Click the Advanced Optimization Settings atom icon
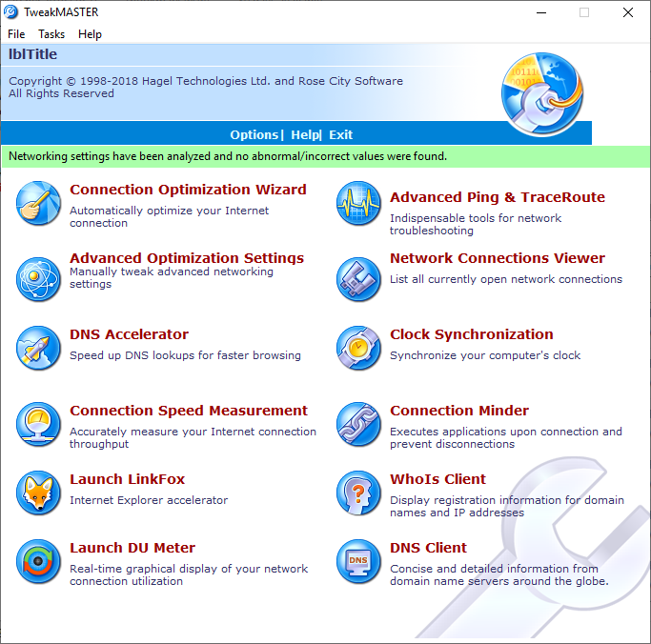The image size is (651, 644). [38, 279]
